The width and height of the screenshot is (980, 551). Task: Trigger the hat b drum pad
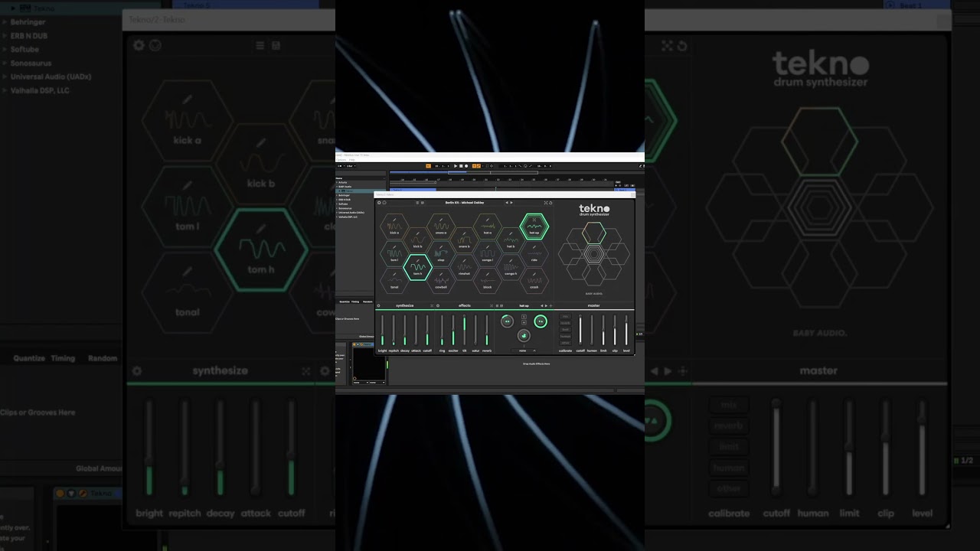[x=511, y=242]
